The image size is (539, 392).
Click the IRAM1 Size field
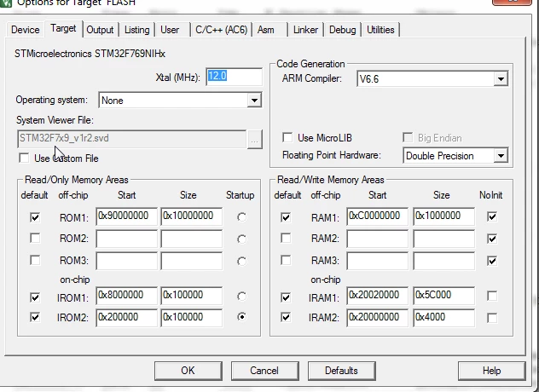point(443,296)
